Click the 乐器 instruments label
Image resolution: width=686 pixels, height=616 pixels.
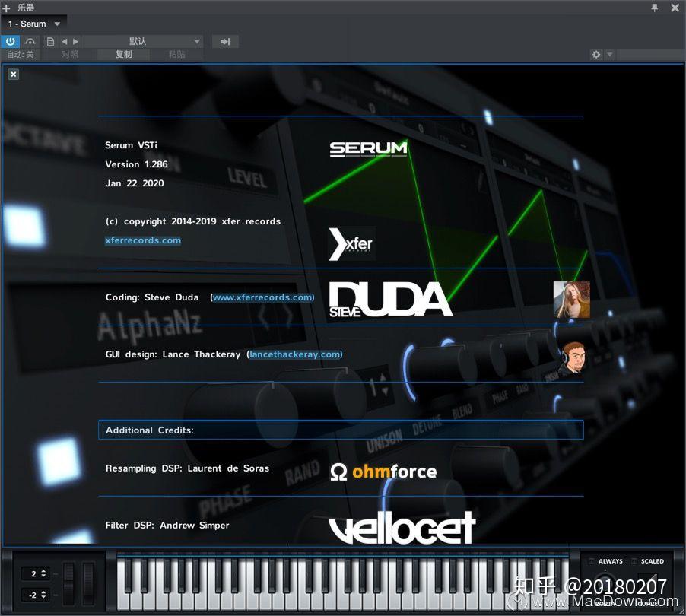click(x=26, y=8)
